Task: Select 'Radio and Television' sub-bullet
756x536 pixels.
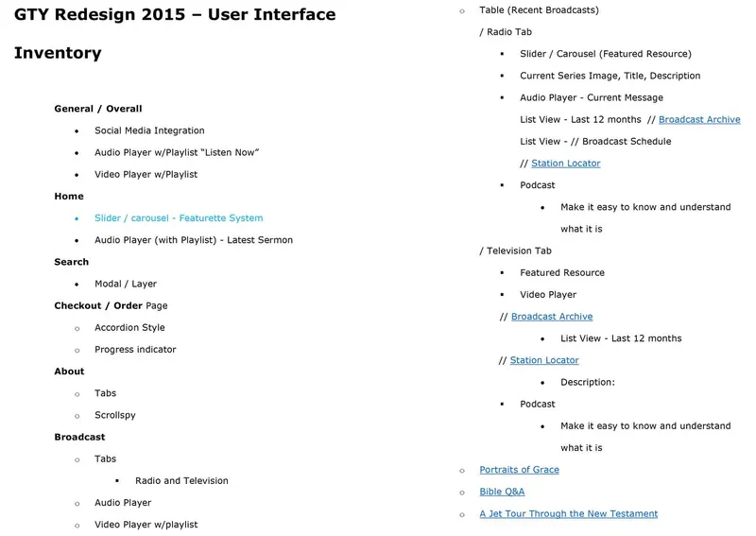Action: [181, 480]
